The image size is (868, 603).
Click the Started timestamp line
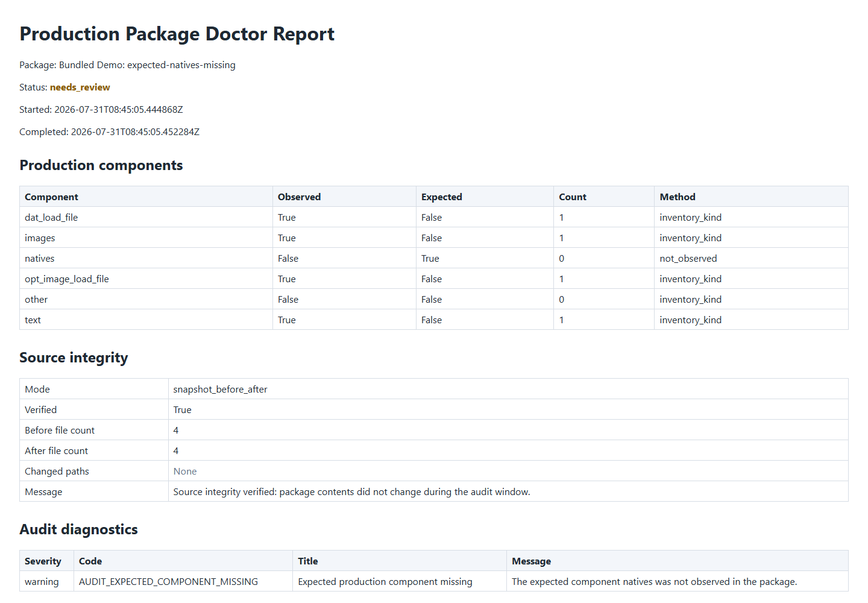point(101,110)
